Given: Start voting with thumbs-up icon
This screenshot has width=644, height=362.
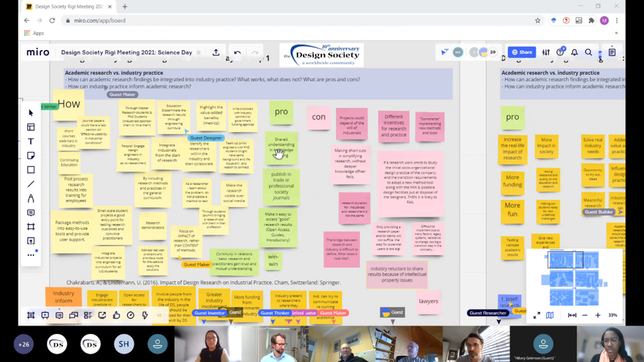Looking at the screenshot, I should (116, 315).
